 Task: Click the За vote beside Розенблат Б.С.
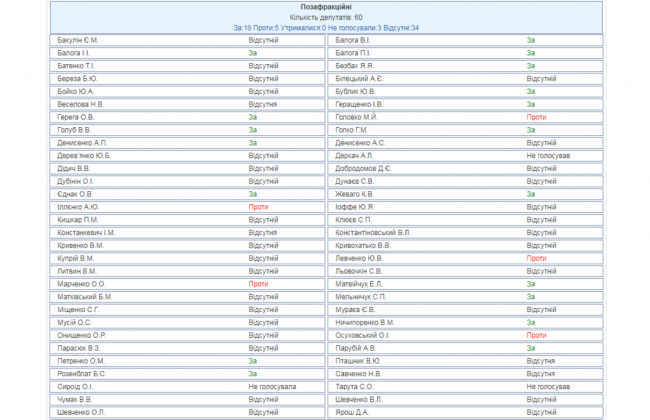tap(253, 372)
